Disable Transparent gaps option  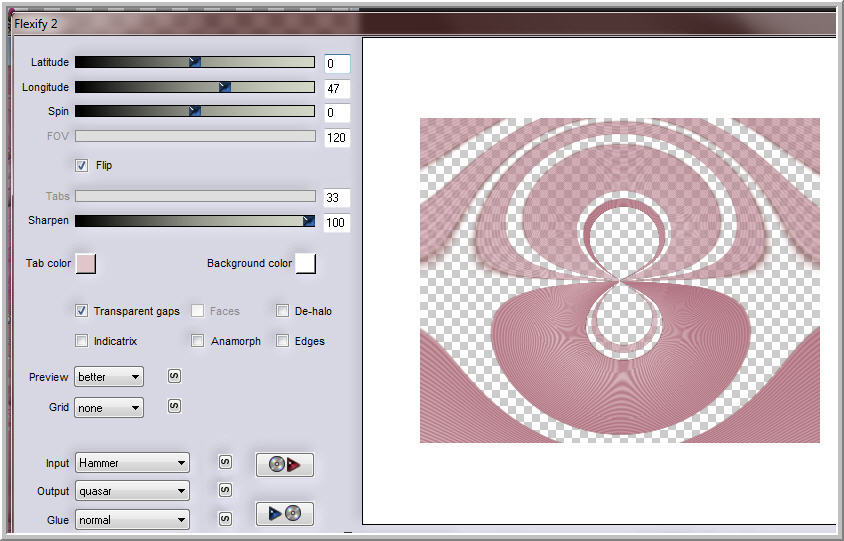click(81, 311)
